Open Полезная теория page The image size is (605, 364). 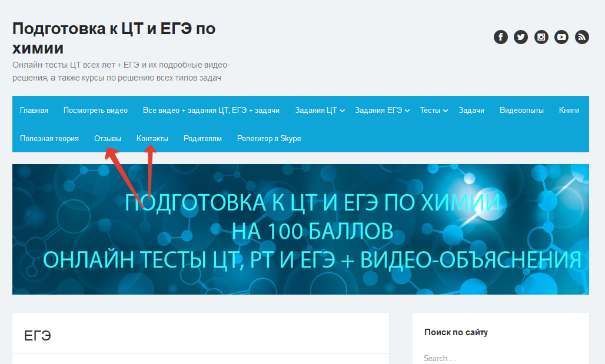[49, 138]
